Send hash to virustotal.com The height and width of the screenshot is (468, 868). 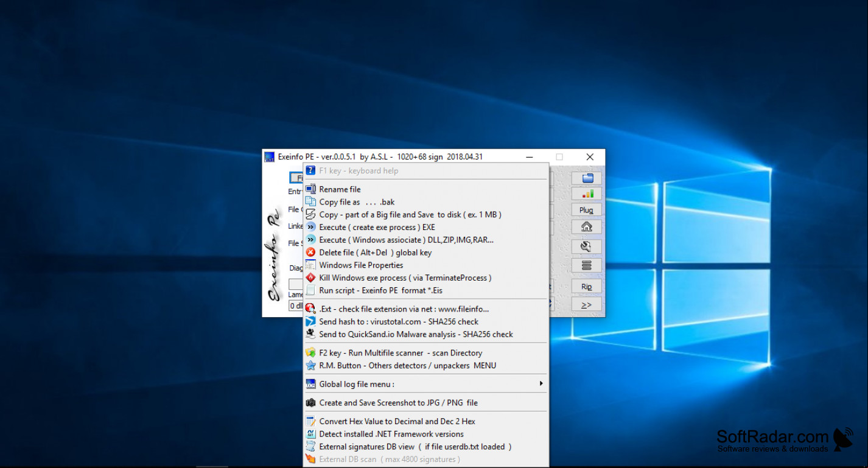coord(425,321)
